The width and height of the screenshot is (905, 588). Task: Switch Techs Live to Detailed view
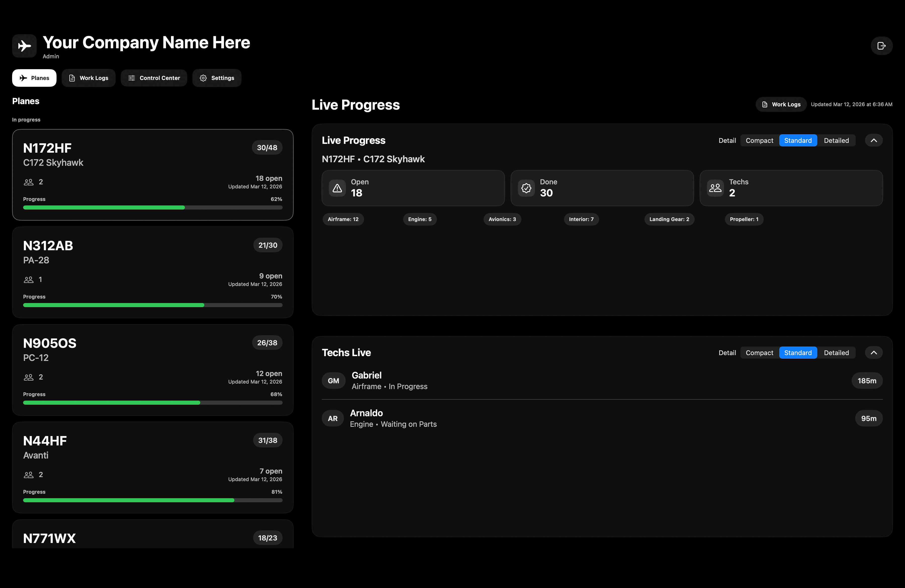pyautogui.click(x=837, y=353)
